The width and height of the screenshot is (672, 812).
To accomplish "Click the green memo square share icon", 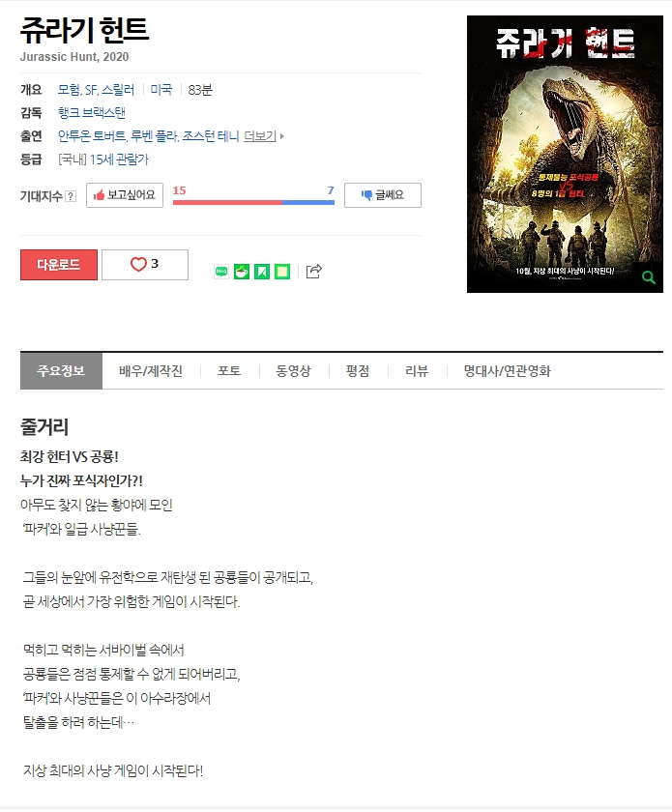I will [x=282, y=272].
